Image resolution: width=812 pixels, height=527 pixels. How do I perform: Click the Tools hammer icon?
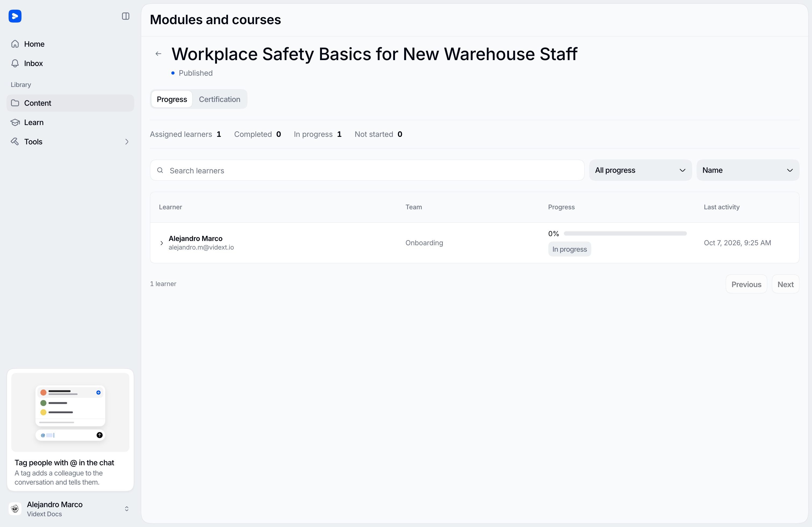[15, 141]
